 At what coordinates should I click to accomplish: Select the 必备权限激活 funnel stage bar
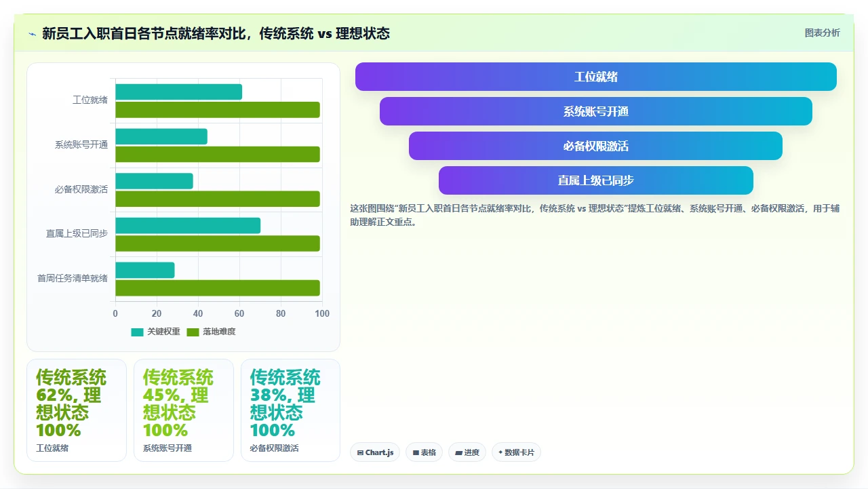click(595, 146)
